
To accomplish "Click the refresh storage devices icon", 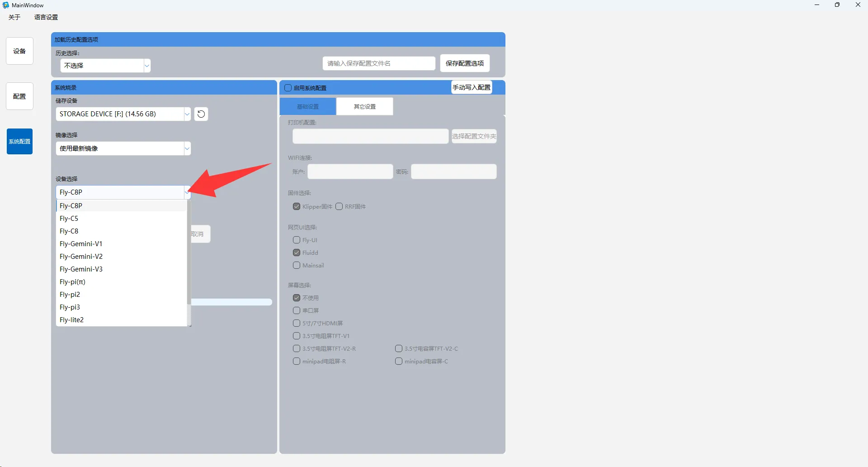I will [x=201, y=114].
